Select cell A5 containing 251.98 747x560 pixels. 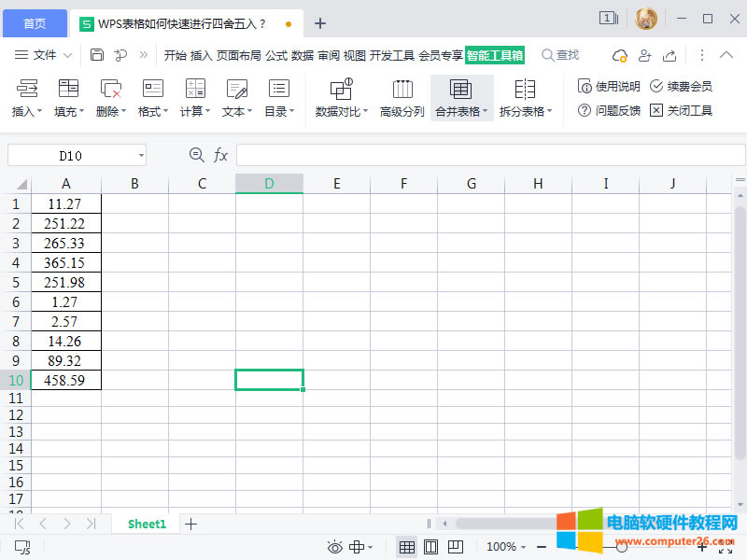tap(65, 282)
